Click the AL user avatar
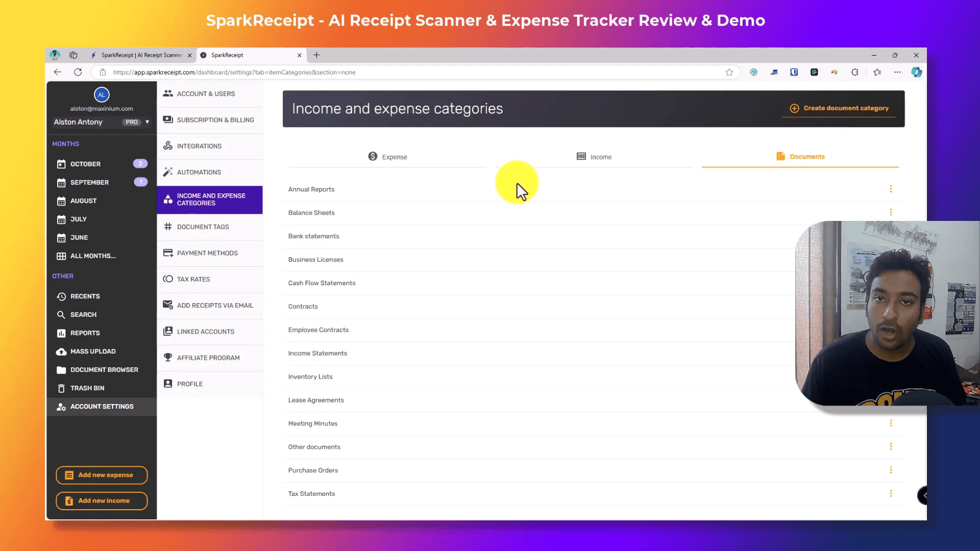Screen dimensions: 980x551 (x=102, y=94)
